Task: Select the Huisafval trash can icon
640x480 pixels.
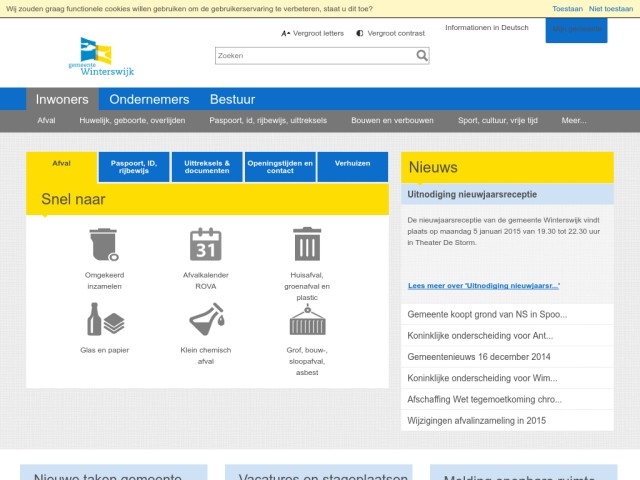Action: click(x=306, y=244)
